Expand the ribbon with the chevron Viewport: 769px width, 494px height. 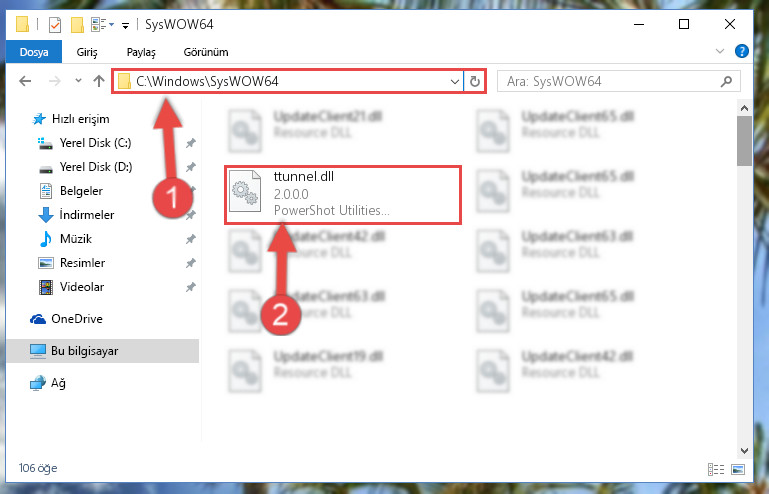click(x=719, y=51)
